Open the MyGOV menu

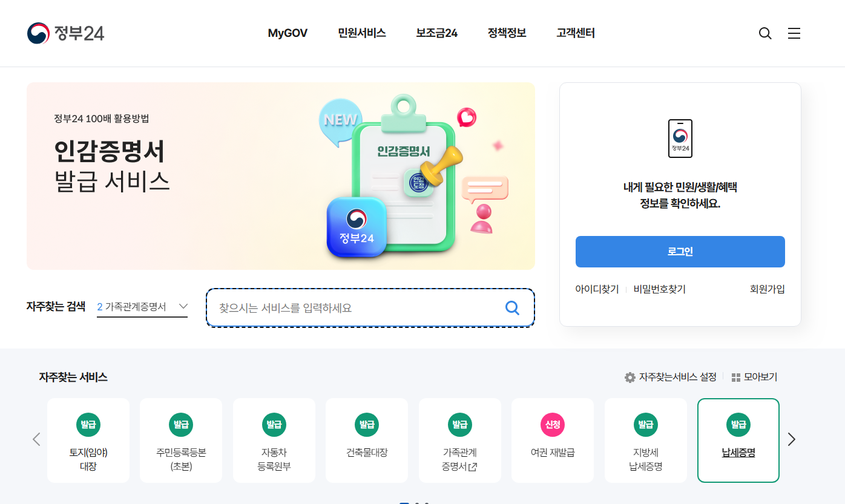pyautogui.click(x=288, y=33)
